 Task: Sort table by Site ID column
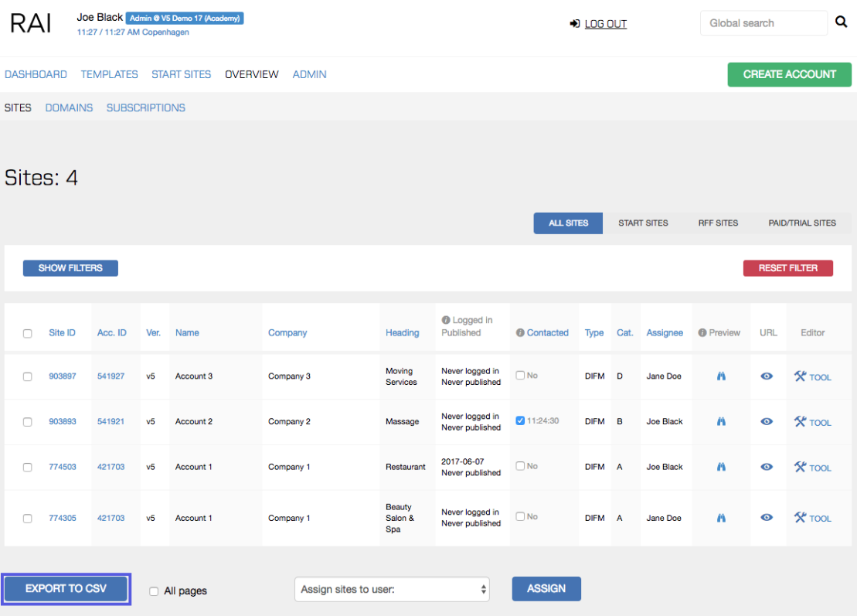coord(62,332)
